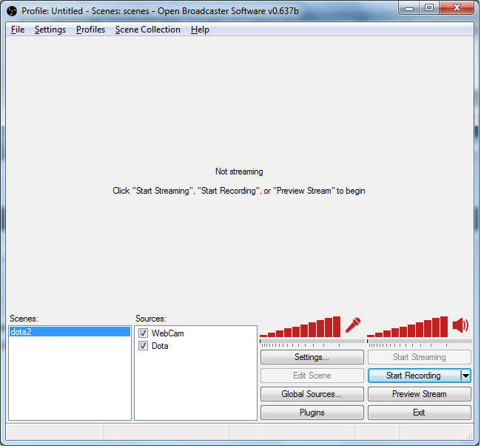481x448 pixels.
Task: Toggle the WebCam source checkbox
Action: click(x=144, y=333)
